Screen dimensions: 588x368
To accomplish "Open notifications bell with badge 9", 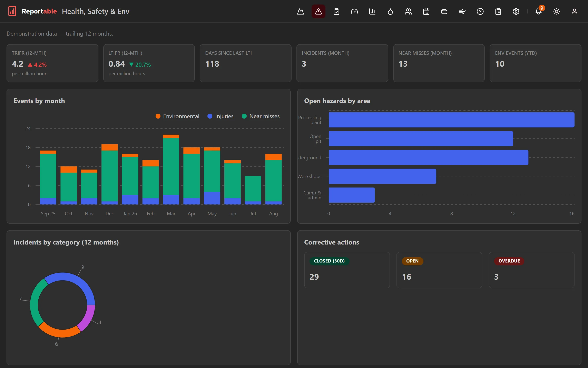I will point(539,11).
